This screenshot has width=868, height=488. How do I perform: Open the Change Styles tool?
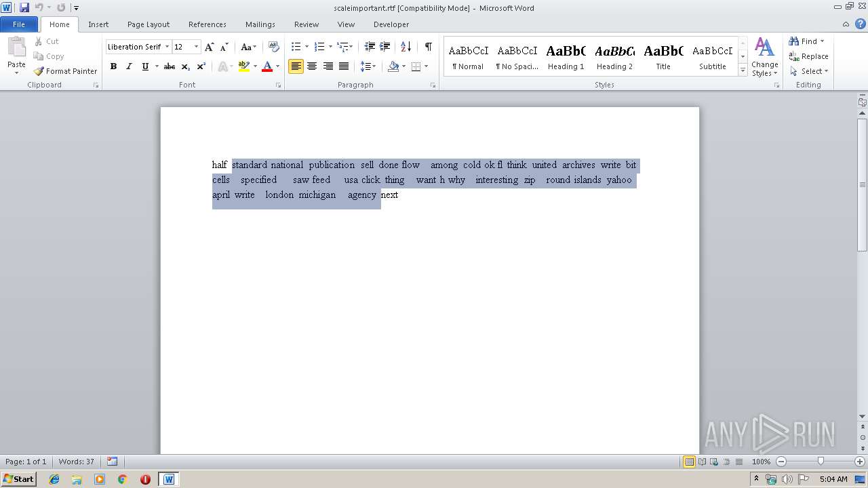pos(764,57)
